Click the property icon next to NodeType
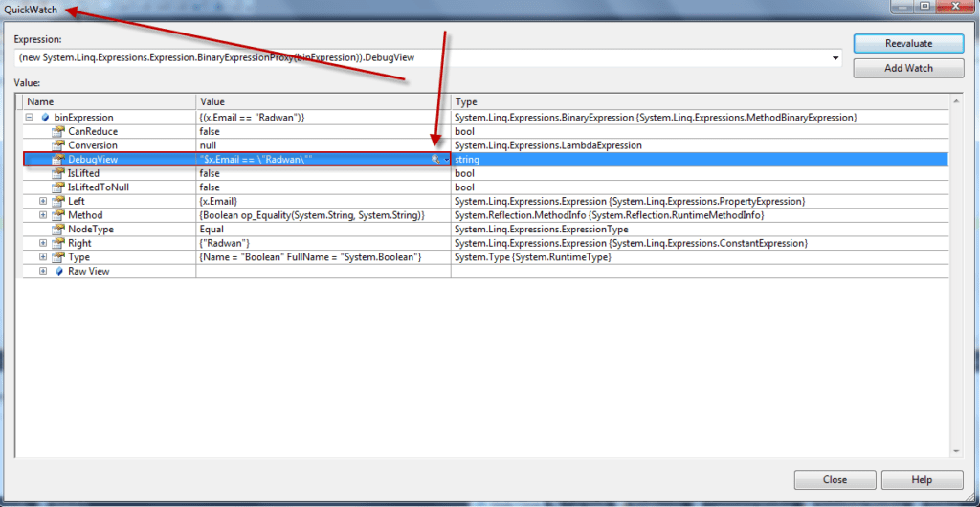This screenshot has width=980, height=507. [58, 230]
